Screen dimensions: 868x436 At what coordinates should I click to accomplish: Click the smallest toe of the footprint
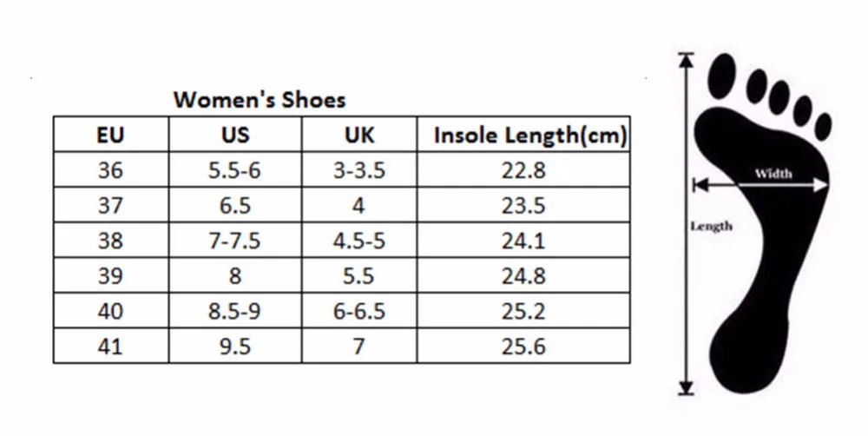823,126
